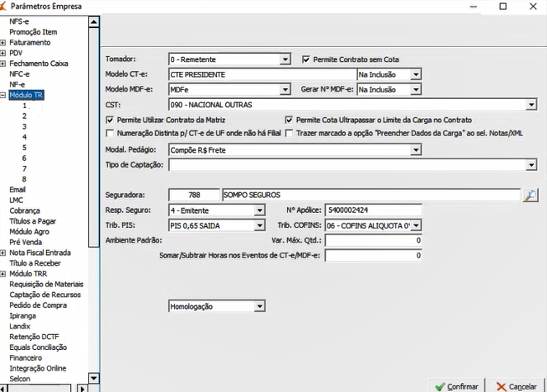This screenshot has width=547, height=392.
Task: Open the Trib. COFINS dropdown
Action: point(416,225)
